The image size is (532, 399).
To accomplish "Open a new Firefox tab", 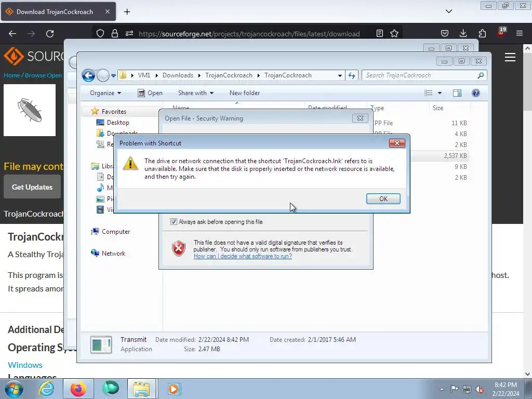I will tap(127, 12).
